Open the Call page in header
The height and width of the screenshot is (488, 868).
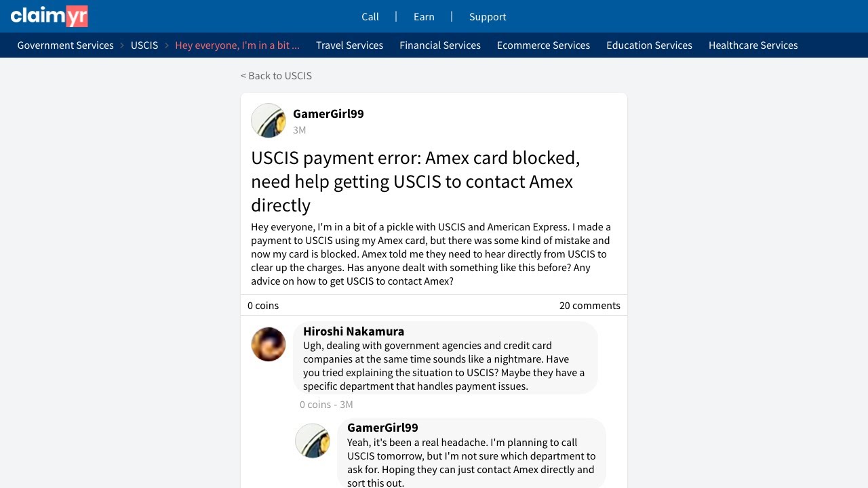[370, 17]
